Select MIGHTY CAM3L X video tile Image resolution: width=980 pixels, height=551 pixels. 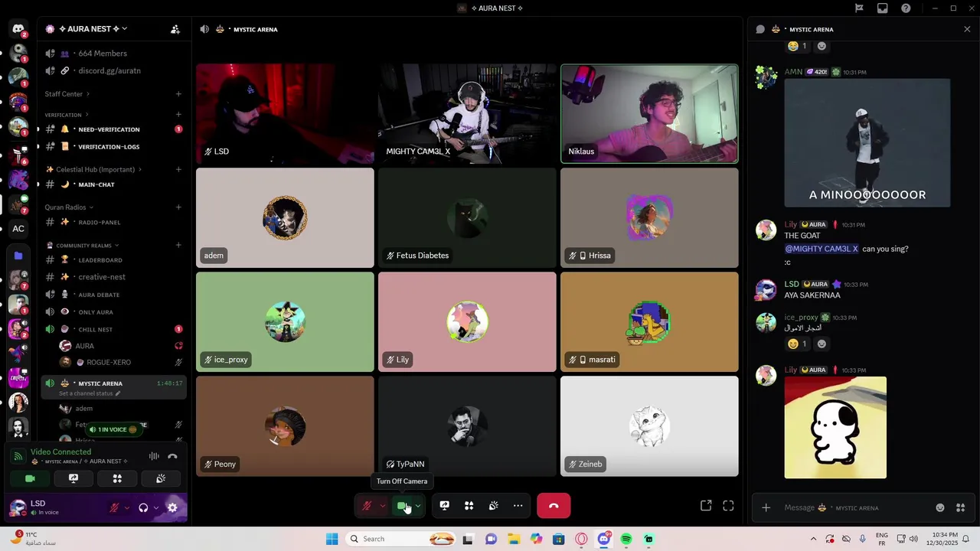coord(467,114)
